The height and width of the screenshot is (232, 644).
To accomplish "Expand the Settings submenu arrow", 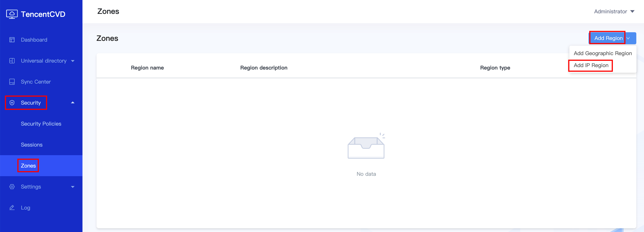I will pyautogui.click(x=73, y=187).
